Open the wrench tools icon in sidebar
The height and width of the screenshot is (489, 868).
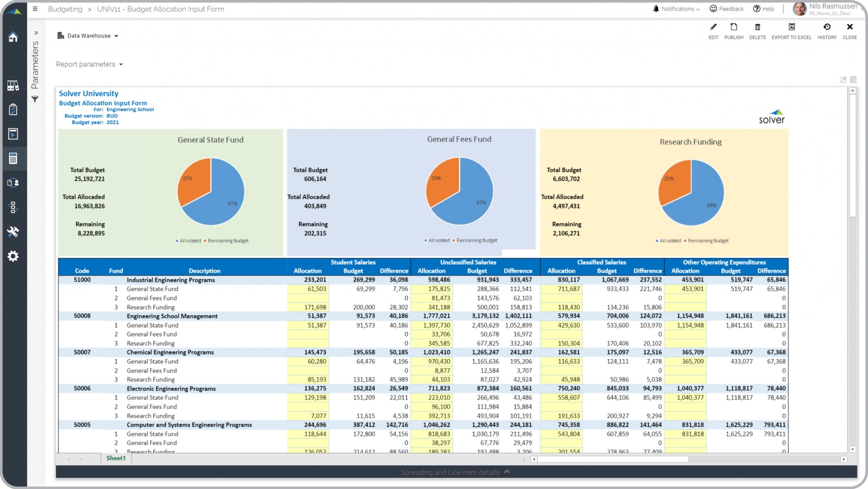coord(13,232)
